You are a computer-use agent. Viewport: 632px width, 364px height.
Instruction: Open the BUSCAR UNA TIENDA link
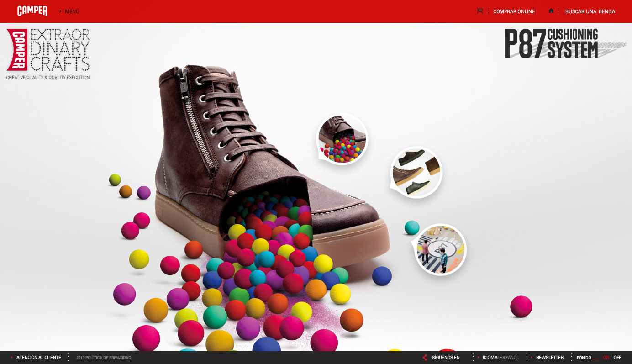tap(590, 11)
